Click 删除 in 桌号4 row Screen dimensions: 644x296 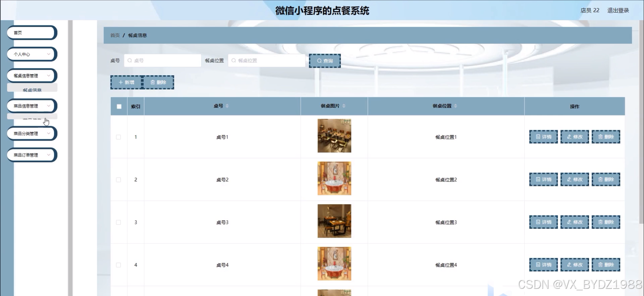click(x=606, y=265)
